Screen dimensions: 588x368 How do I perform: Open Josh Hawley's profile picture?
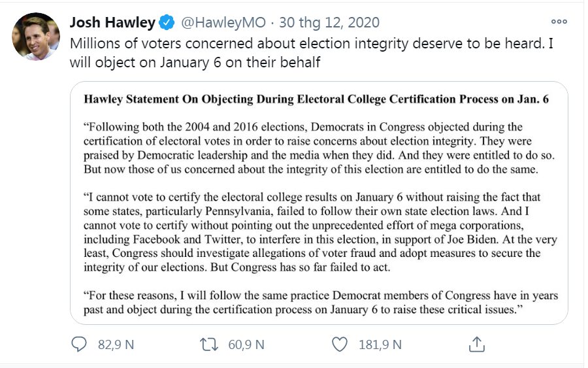(36, 37)
